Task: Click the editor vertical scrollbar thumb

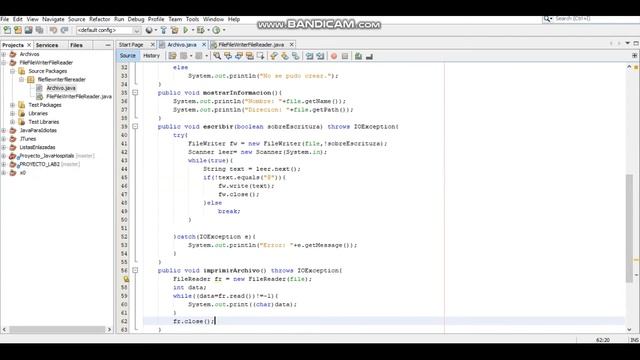Action: (x=629, y=228)
